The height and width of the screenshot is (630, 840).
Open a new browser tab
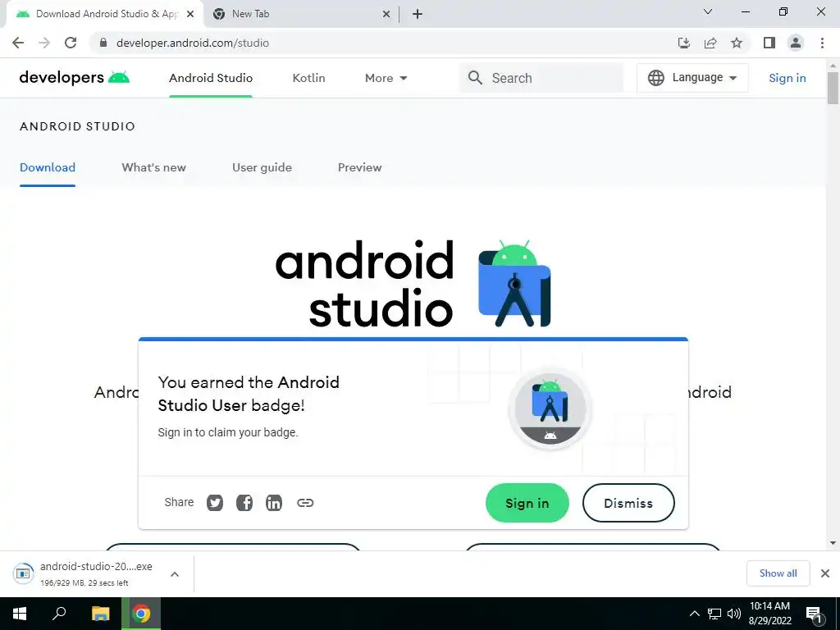[x=418, y=14]
